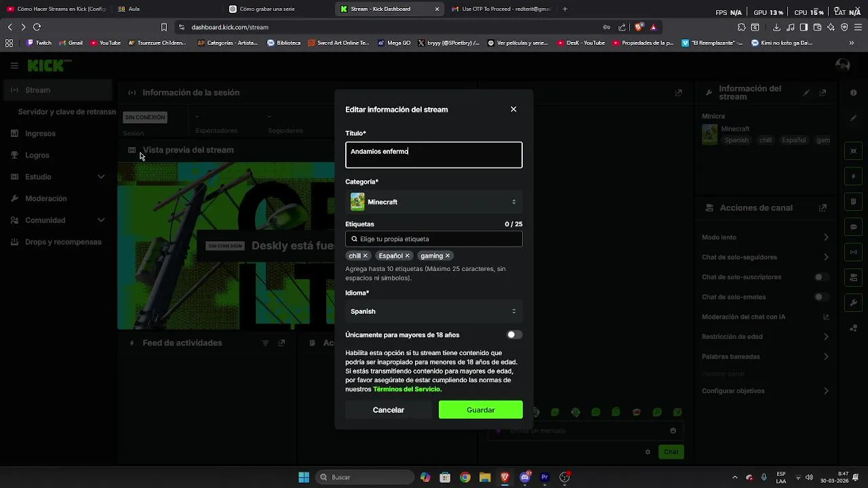Open the Mega GO bookmark
The width and height of the screenshot is (868, 488).
[x=394, y=43]
